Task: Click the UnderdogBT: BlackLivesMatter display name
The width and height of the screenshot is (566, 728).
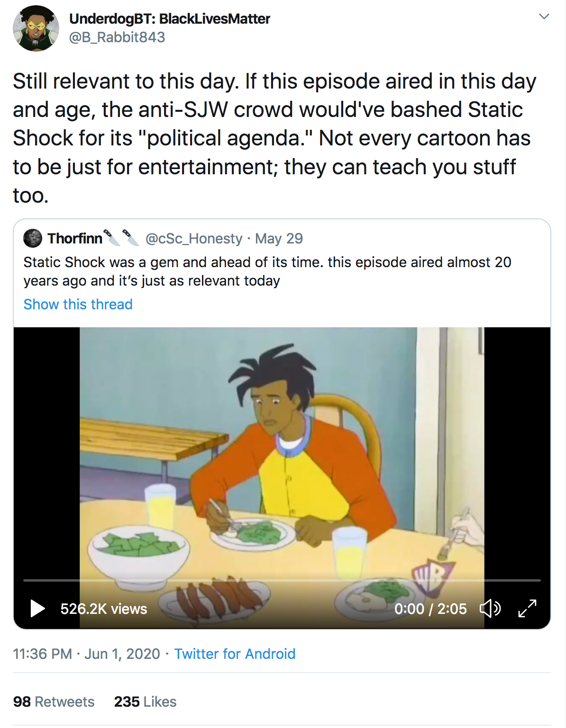Action: (170, 18)
